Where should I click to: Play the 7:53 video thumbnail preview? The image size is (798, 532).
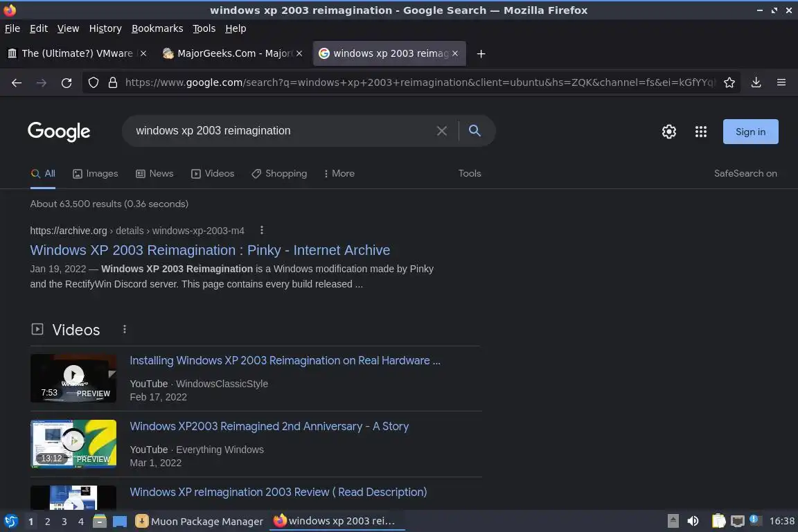pos(73,378)
